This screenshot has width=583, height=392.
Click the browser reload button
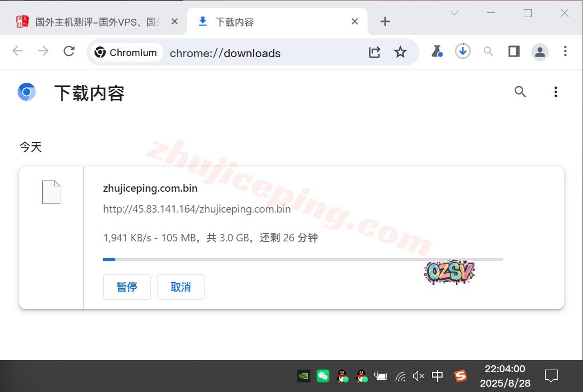click(x=69, y=51)
